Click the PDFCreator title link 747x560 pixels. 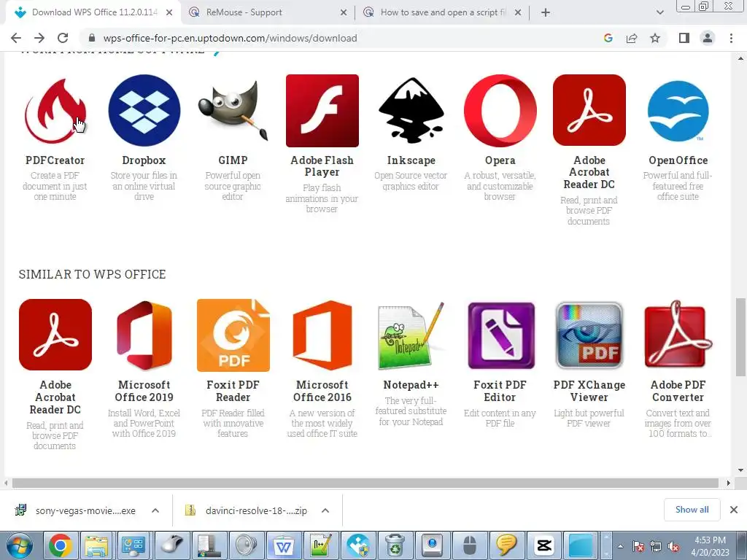(55, 160)
